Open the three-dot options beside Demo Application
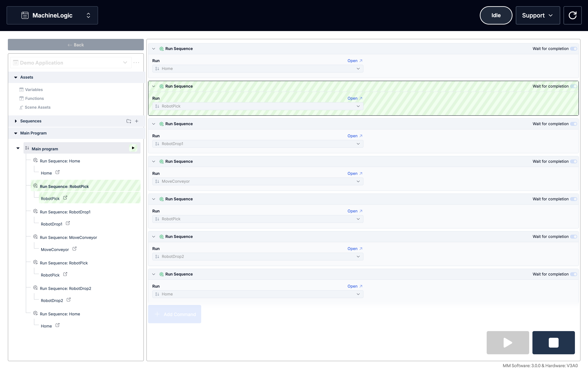The width and height of the screenshot is (588, 369). tap(136, 63)
